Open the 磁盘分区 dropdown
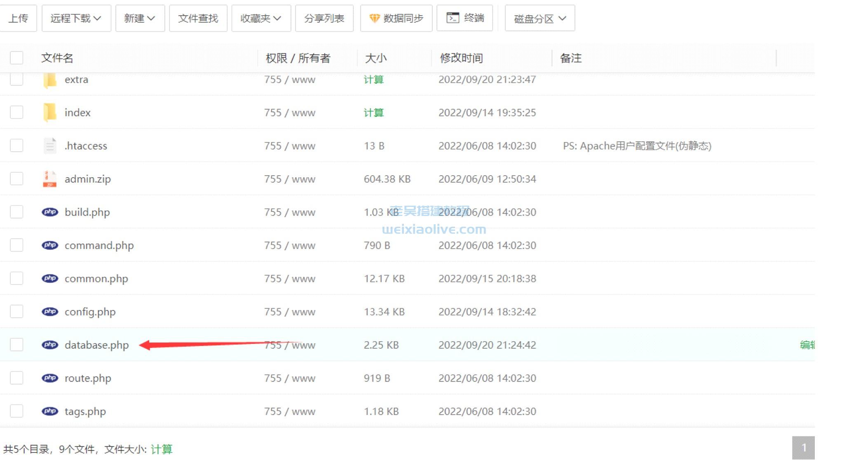This screenshot has height=460, width=868. (540, 18)
